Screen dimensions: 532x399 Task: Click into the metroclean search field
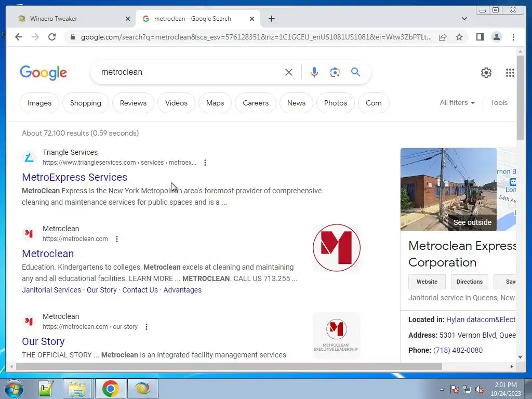[190, 72]
